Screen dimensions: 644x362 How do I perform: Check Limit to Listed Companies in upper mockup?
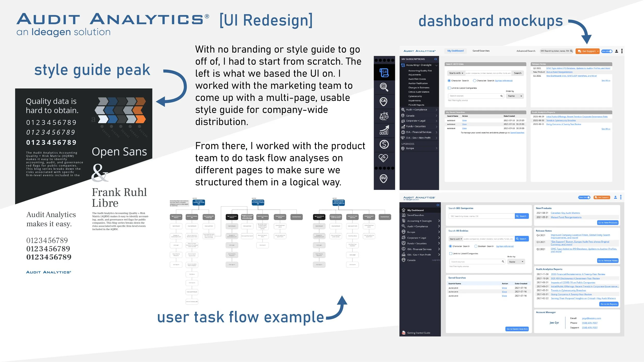[x=449, y=88]
